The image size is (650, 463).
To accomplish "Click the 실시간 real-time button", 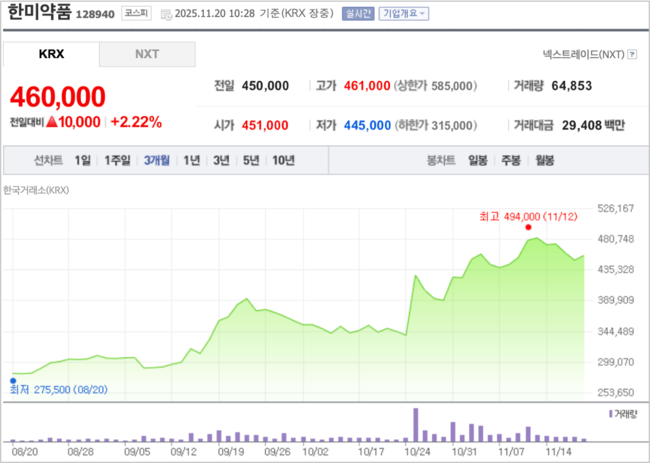I will [357, 14].
